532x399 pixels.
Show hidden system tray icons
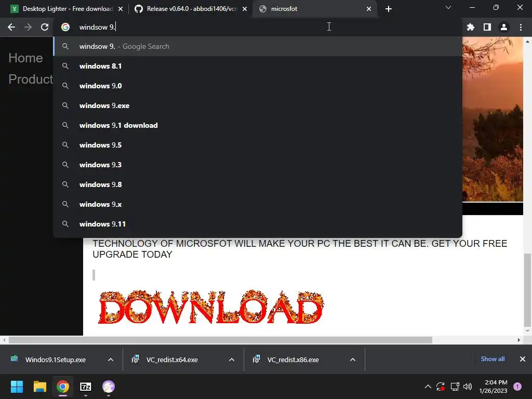(428, 387)
